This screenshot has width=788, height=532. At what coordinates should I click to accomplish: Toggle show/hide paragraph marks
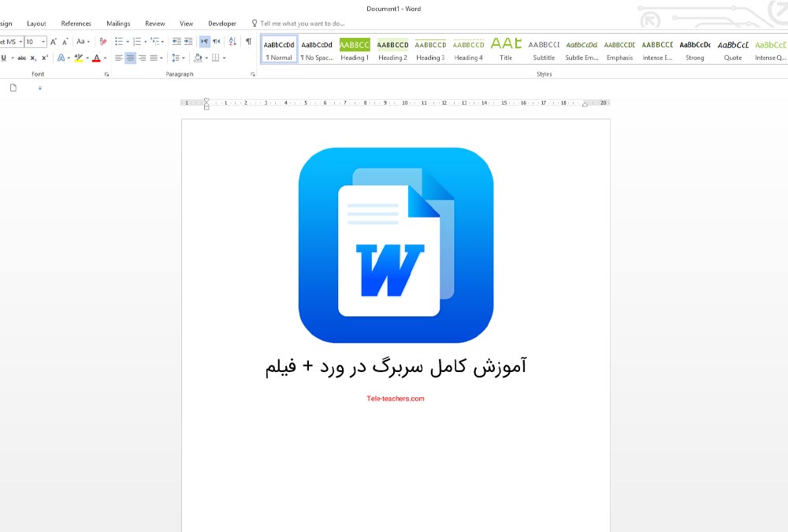[248, 42]
